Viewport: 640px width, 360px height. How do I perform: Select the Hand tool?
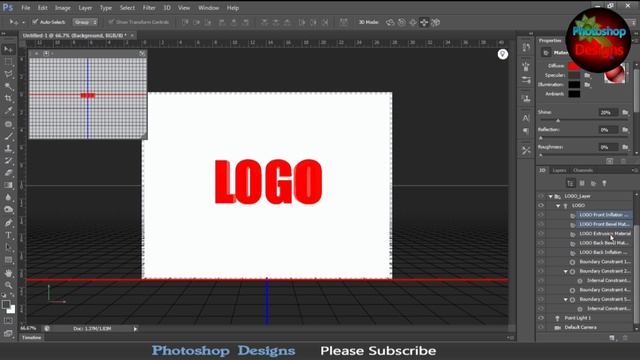coord(8,273)
